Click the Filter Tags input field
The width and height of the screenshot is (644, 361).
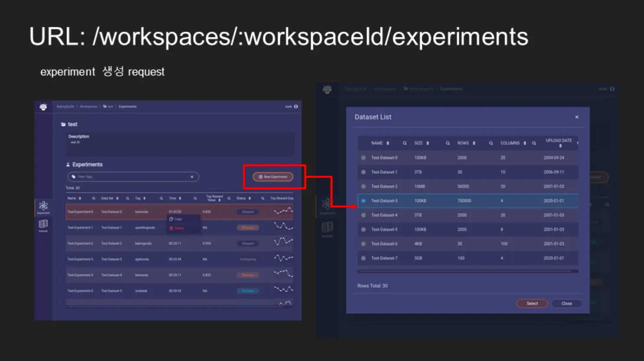click(130, 177)
